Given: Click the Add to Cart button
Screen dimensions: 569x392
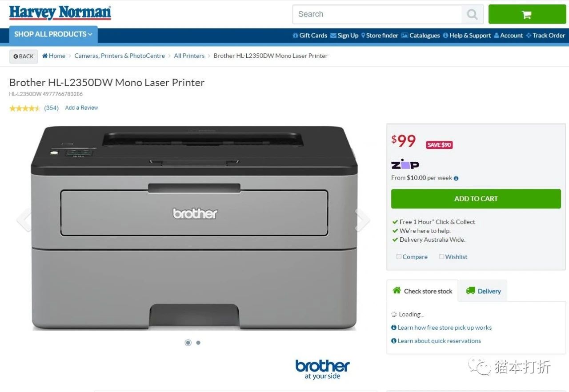Looking at the screenshot, I should click(476, 199).
